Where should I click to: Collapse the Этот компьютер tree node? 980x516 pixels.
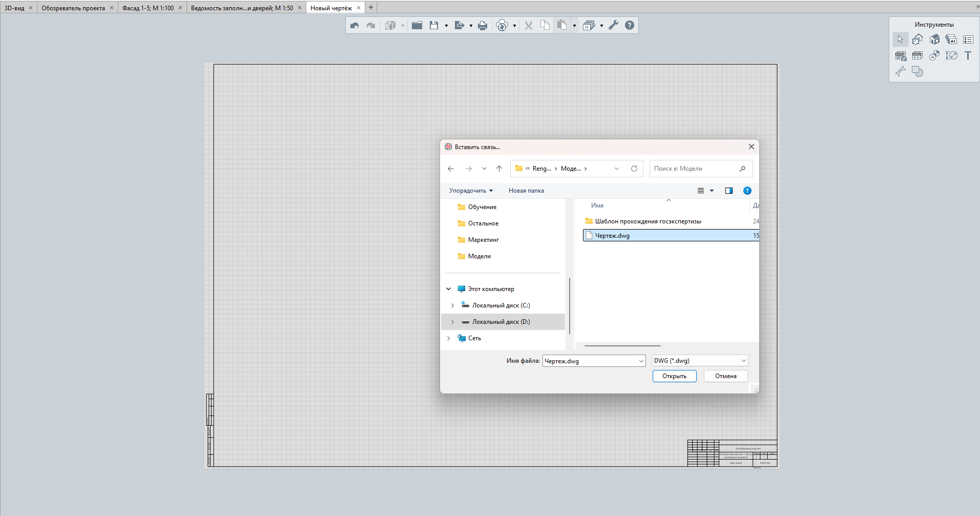(449, 289)
